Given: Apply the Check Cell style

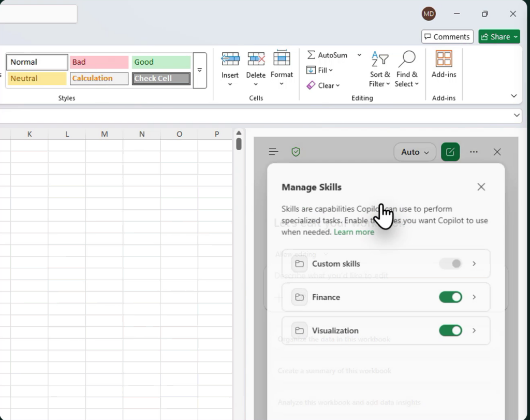Looking at the screenshot, I should tap(161, 78).
